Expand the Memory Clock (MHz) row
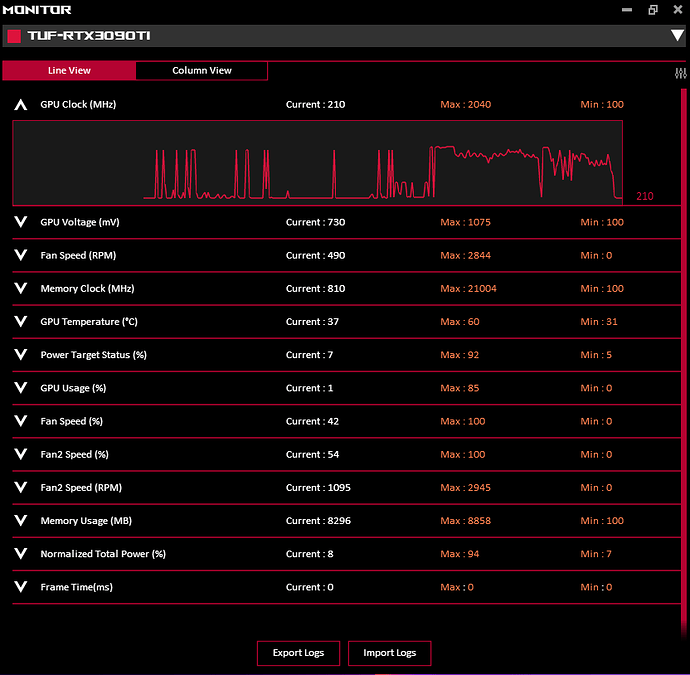 [x=20, y=288]
